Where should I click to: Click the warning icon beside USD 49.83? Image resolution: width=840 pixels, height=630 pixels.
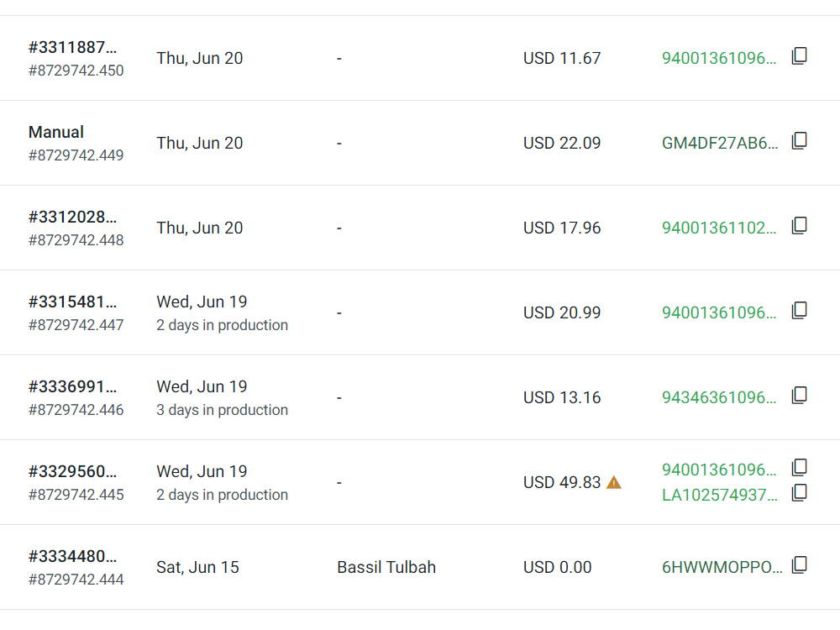tap(614, 483)
